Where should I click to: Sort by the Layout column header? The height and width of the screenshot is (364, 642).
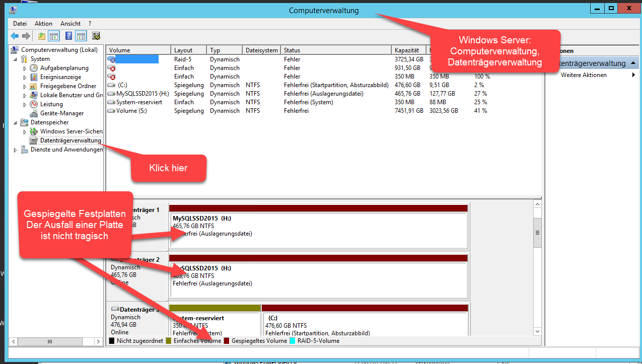point(189,50)
